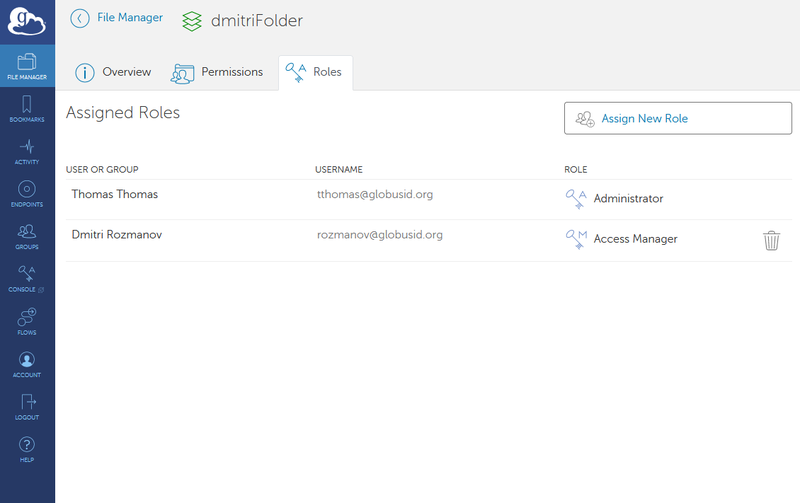Screen dimensions: 800x503
Task: Select the Roles tab
Action: pos(314,72)
